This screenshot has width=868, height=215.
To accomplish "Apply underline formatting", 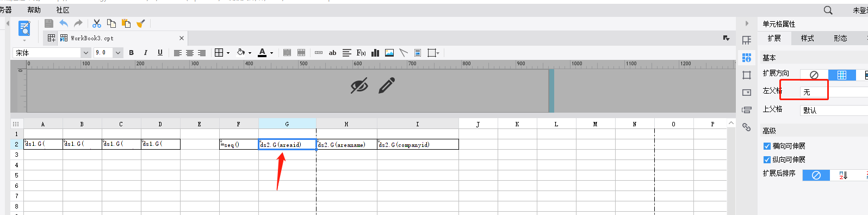I will click(160, 53).
